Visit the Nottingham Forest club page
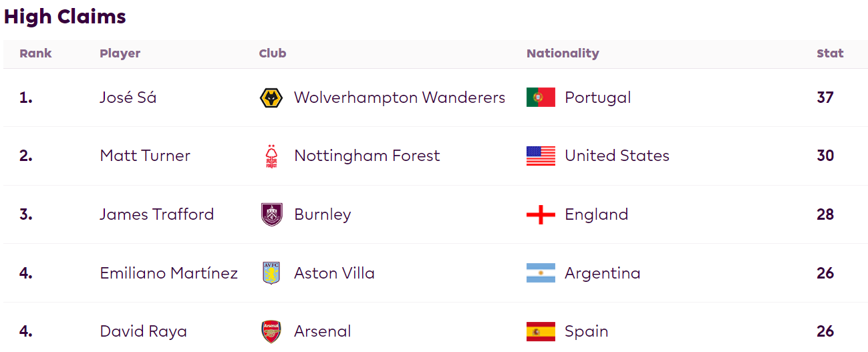Viewport: 868px width, 352px height. coord(367,156)
